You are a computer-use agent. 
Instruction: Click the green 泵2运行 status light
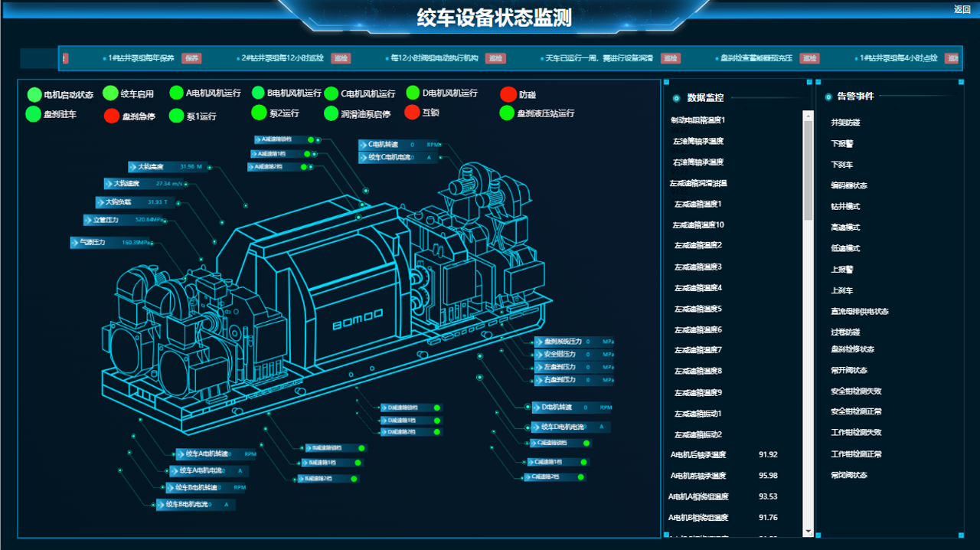(x=260, y=113)
